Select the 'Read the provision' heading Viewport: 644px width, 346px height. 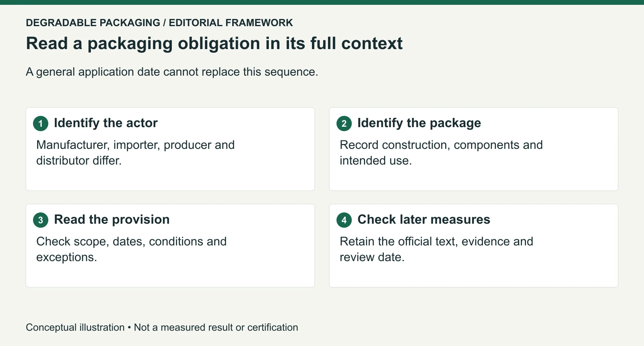(112, 220)
